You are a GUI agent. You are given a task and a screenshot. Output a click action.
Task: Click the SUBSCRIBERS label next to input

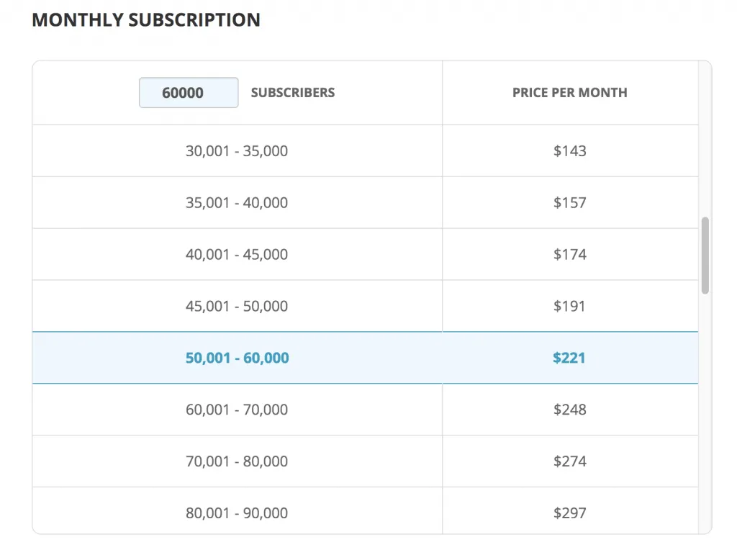coord(293,93)
